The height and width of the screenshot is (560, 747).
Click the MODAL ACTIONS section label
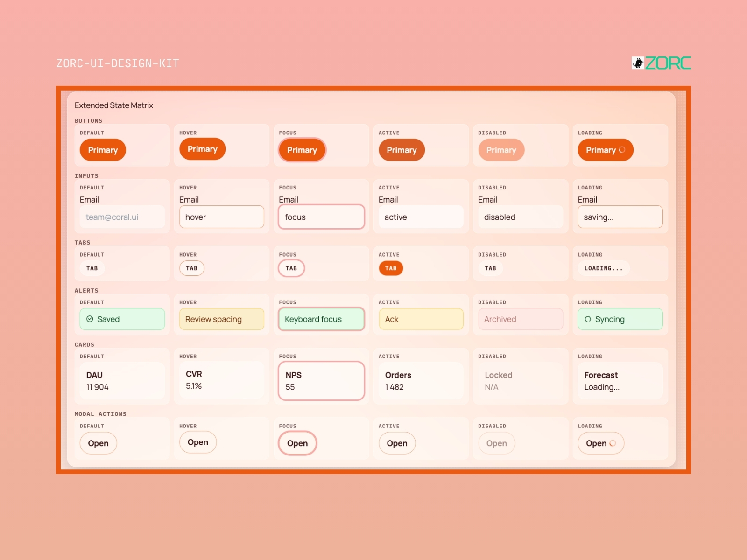click(100, 414)
